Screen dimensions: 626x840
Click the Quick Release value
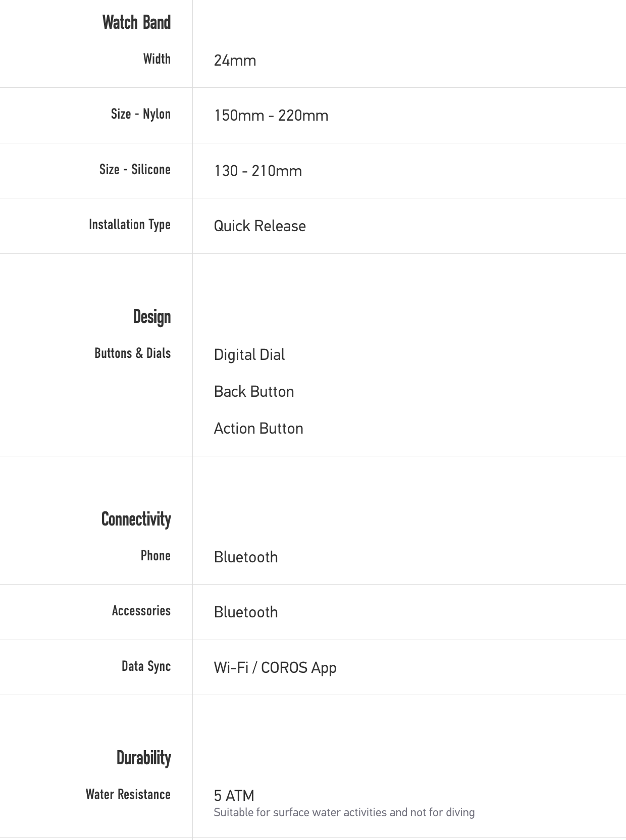259,226
